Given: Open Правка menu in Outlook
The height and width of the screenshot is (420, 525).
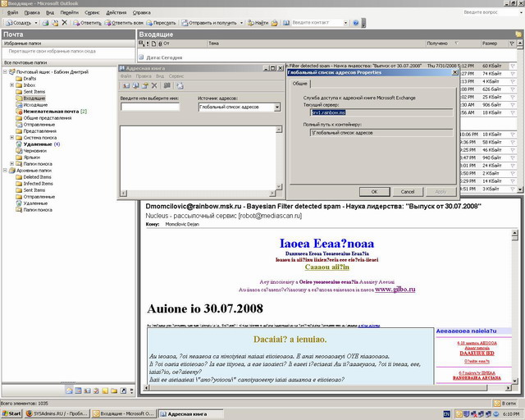Looking at the screenshot, I should (x=32, y=13).
